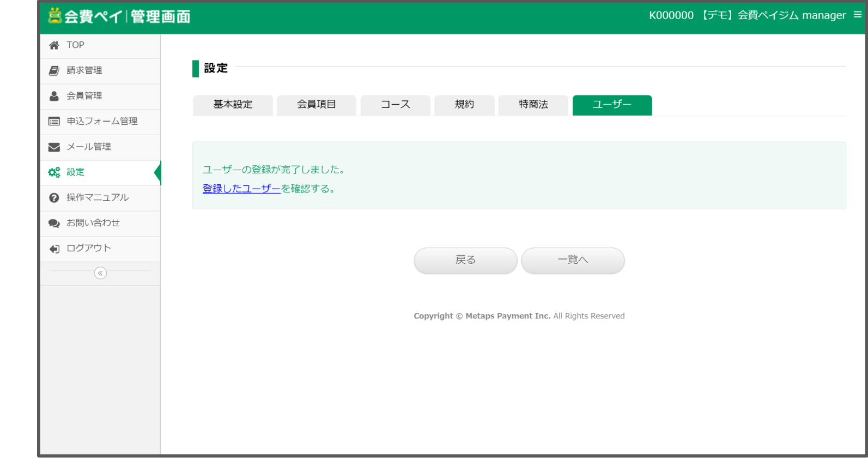Click the home icon beside TOP

[54, 45]
